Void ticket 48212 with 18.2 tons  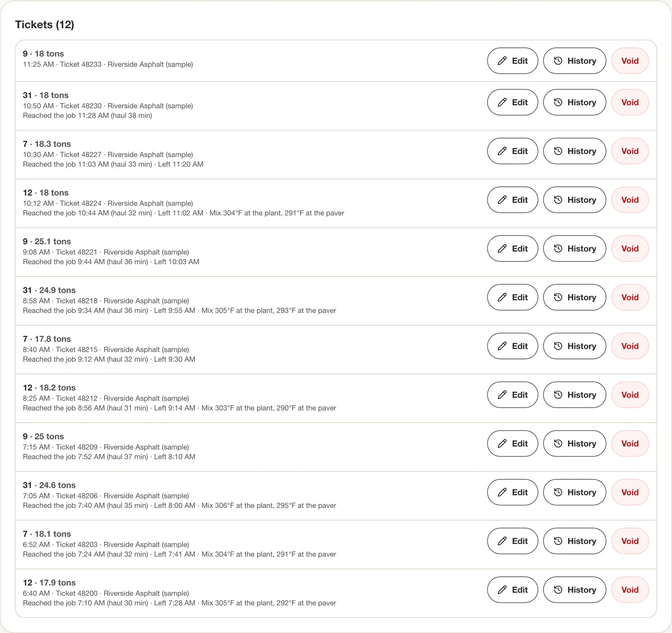pyautogui.click(x=630, y=395)
